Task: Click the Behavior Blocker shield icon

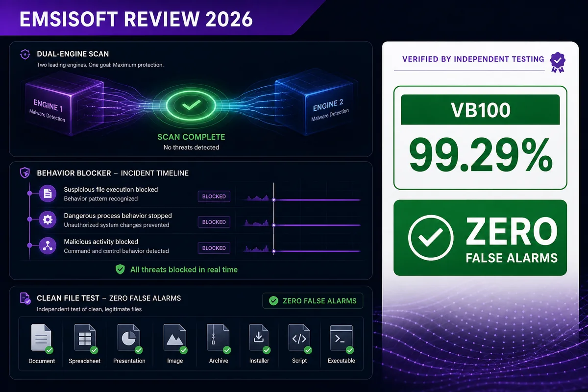Action: 25,173
